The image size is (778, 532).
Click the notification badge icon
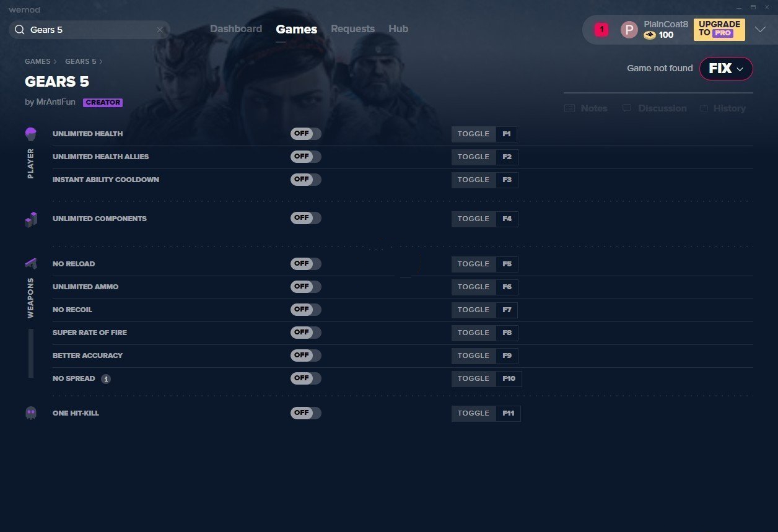(x=601, y=29)
